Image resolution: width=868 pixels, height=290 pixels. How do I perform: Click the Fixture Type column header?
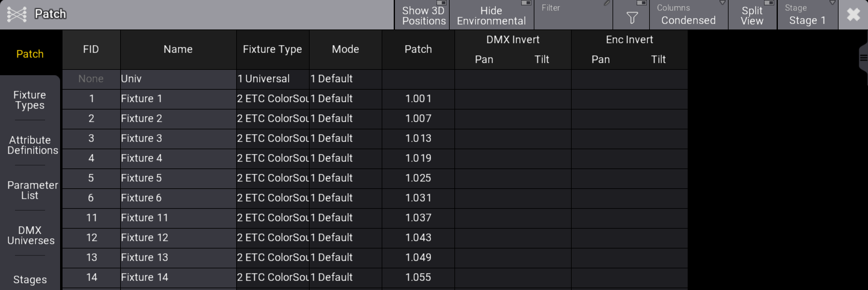pyautogui.click(x=272, y=49)
